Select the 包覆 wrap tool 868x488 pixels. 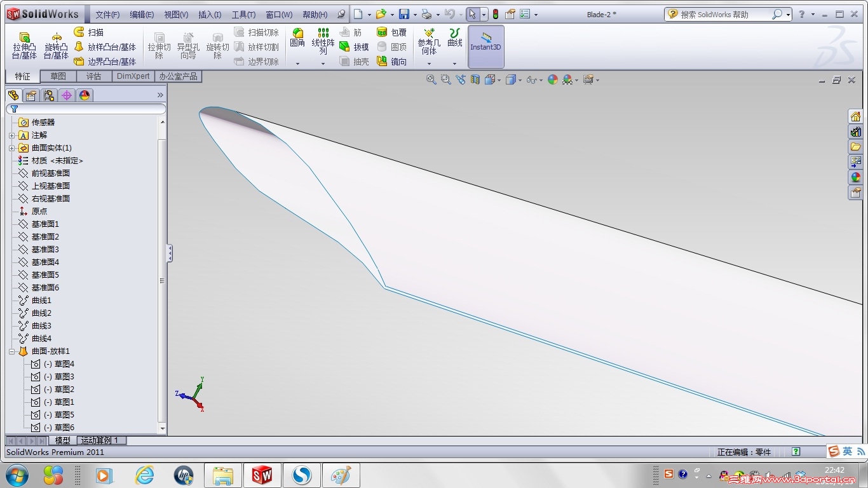391,32
